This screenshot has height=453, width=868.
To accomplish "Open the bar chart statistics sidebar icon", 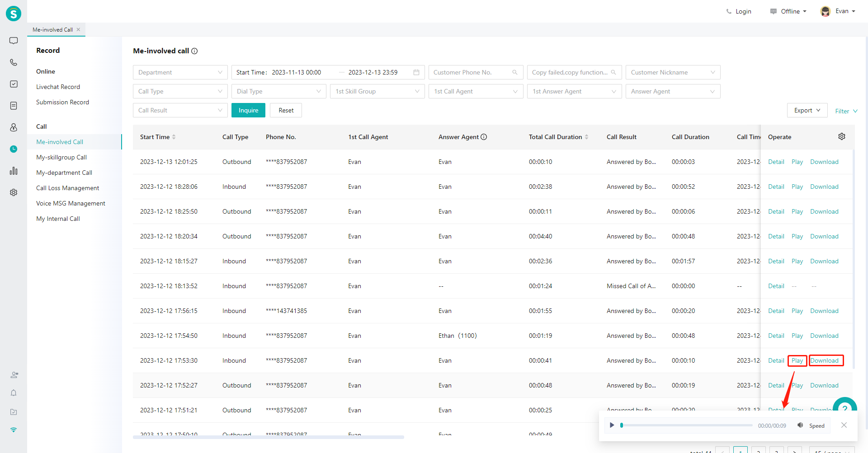I will click(x=14, y=171).
